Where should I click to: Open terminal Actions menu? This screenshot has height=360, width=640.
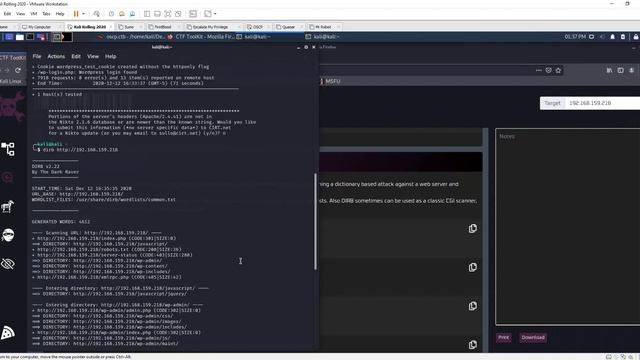pyautogui.click(x=56, y=56)
